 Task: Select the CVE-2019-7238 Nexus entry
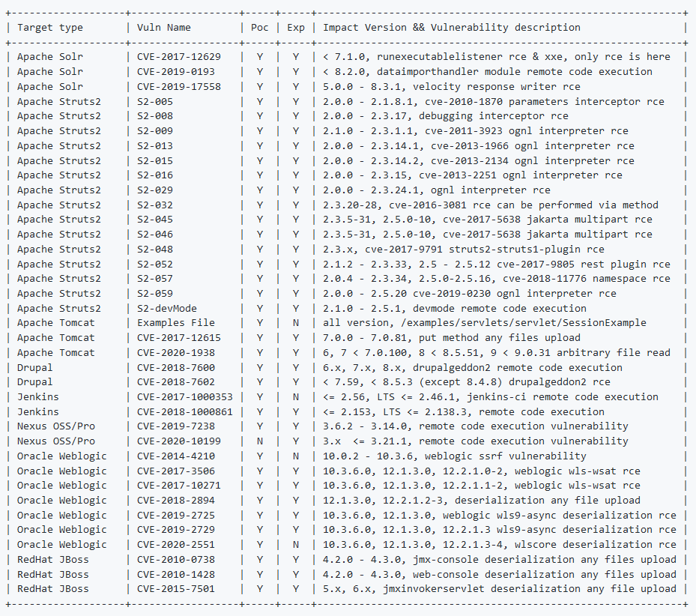176,426
